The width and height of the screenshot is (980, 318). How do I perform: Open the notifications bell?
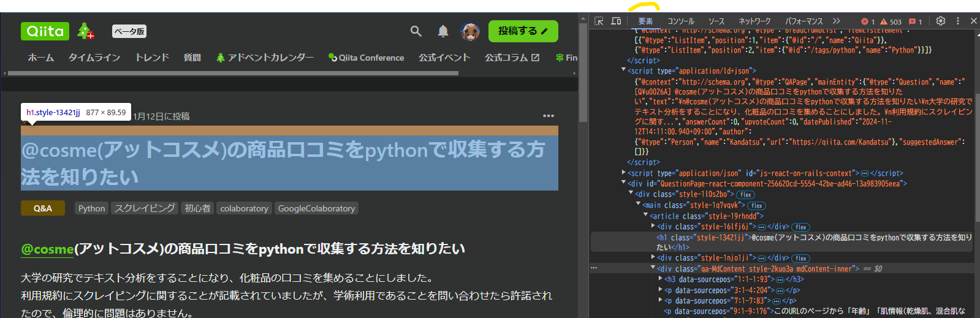[x=443, y=31]
